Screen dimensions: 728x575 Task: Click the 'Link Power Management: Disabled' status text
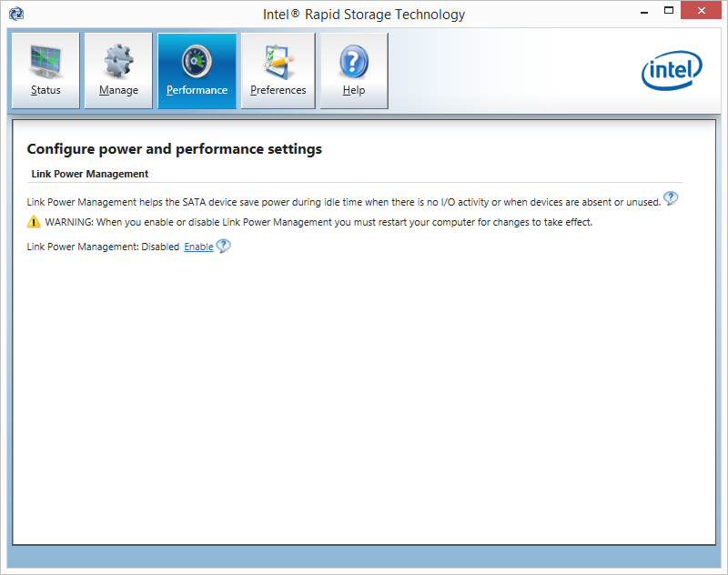coord(103,247)
